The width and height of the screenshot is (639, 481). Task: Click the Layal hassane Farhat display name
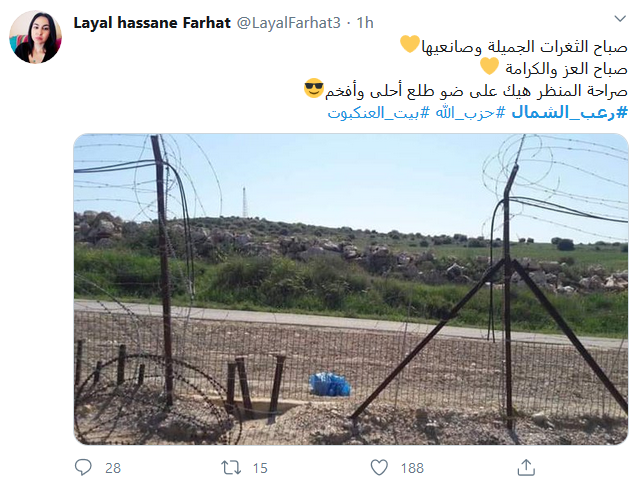pyautogui.click(x=152, y=23)
